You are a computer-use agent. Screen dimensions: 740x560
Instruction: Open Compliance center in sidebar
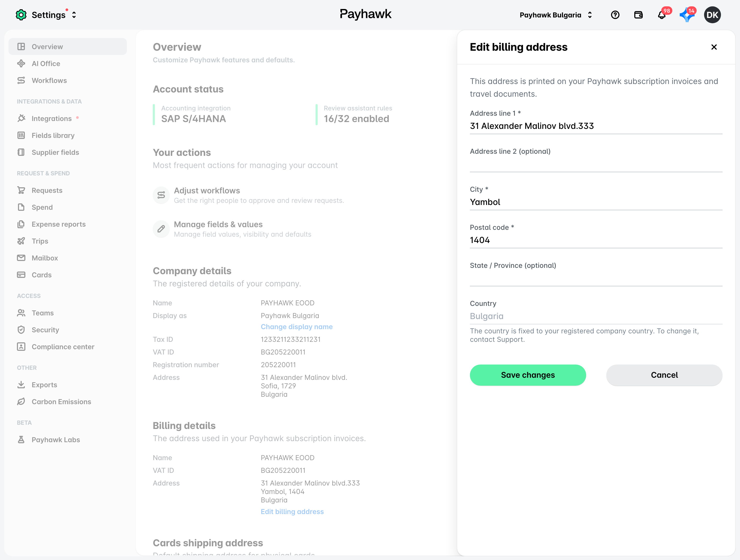(68, 347)
